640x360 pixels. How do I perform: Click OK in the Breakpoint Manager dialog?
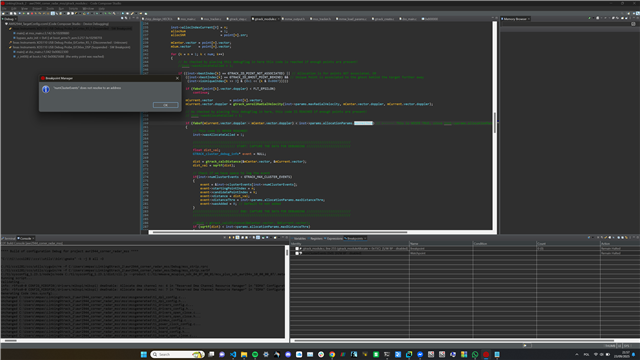pyautogui.click(x=165, y=105)
